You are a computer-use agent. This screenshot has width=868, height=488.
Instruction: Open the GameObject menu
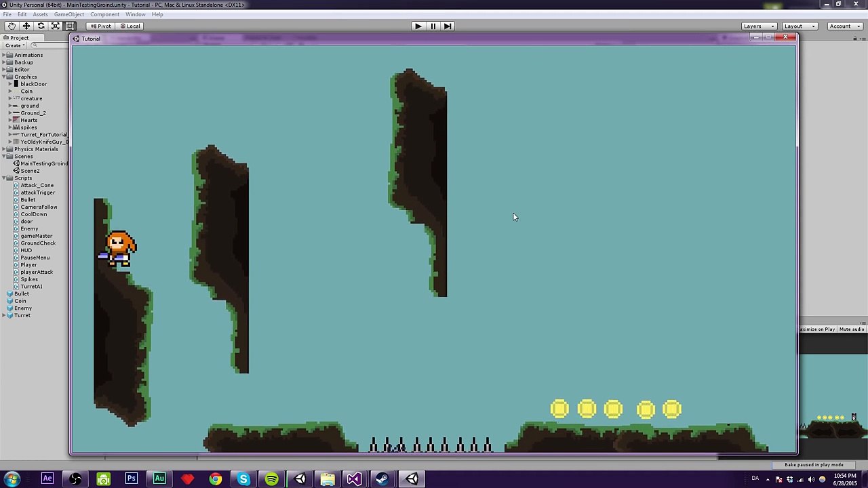coord(69,14)
